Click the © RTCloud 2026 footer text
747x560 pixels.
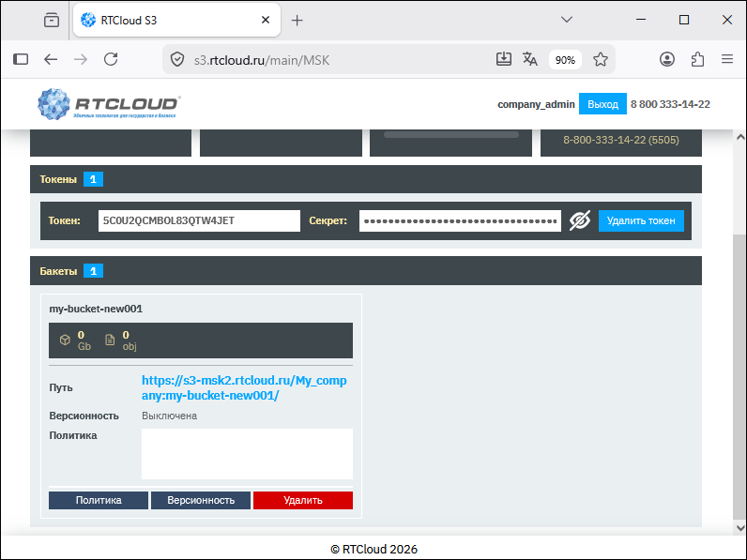point(374,549)
